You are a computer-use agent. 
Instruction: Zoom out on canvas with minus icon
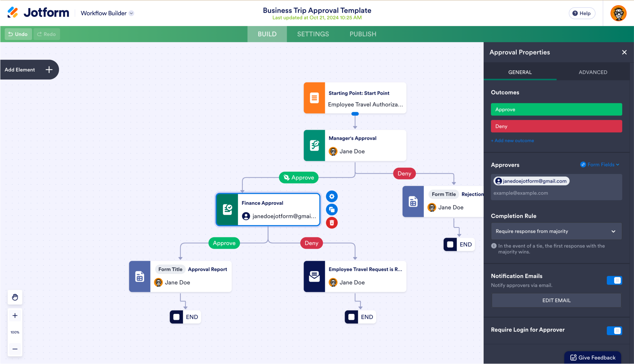pos(15,349)
